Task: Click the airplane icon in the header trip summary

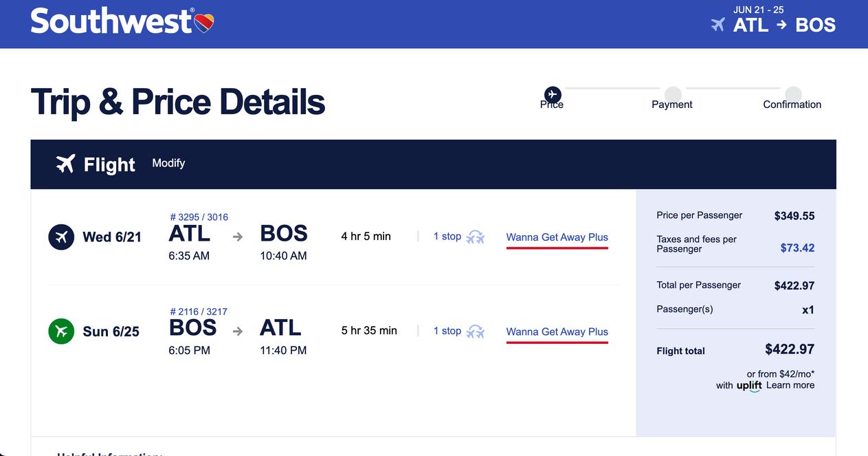Action: point(718,25)
